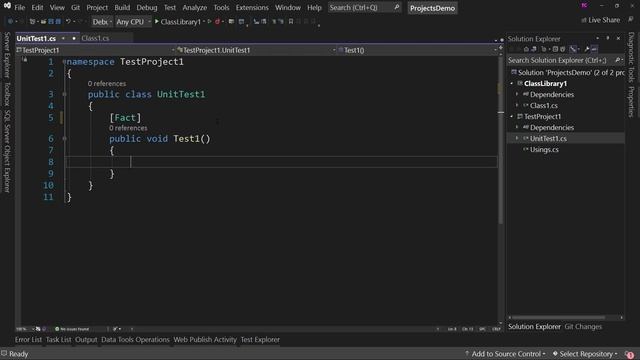Screen dimensions: 640x360
Task: Click the Start Without Debugging icon
Action: pos(209,21)
